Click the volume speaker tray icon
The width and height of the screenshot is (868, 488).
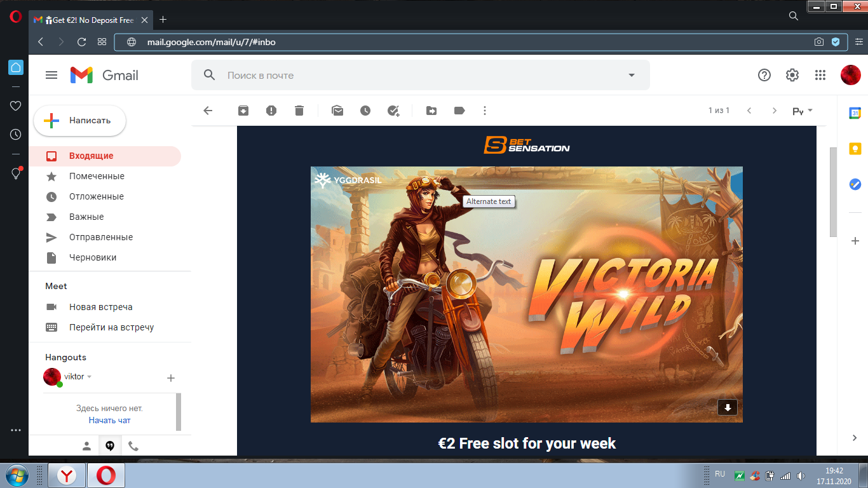(801, 475)
